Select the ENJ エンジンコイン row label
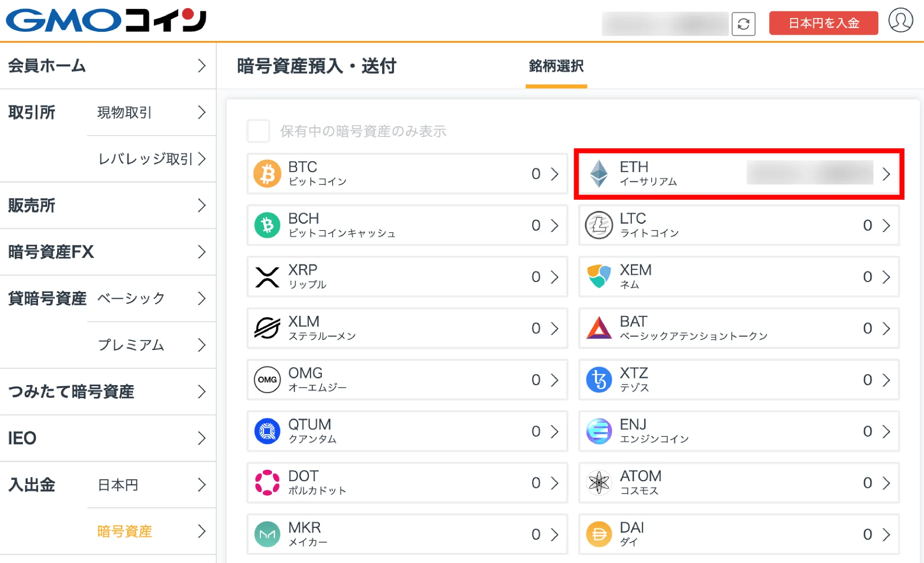The width and height of the screenshot is (924, 563). click(x=654, y=431)
